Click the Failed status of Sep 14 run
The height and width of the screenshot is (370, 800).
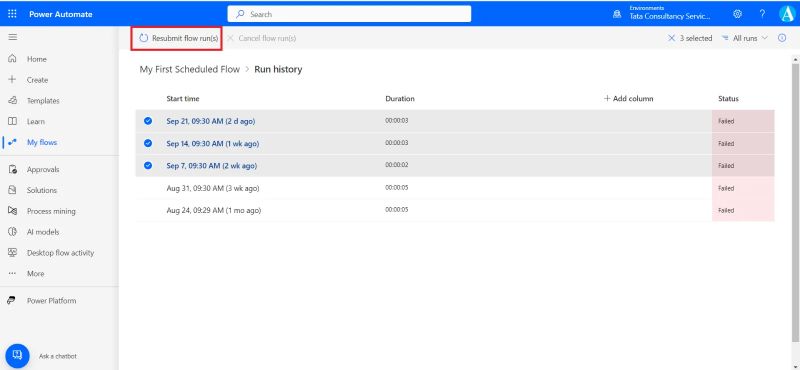point(726,144)
